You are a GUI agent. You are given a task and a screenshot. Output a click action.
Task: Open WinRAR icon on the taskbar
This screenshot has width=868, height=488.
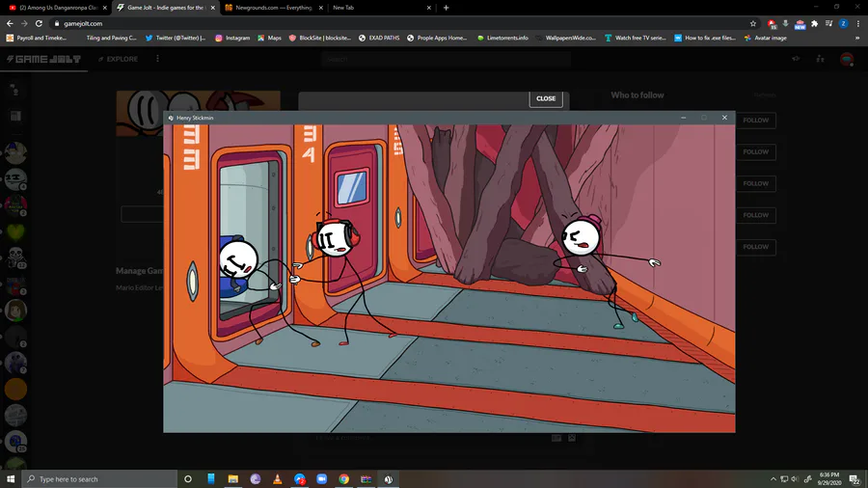(x=366, y=478)
